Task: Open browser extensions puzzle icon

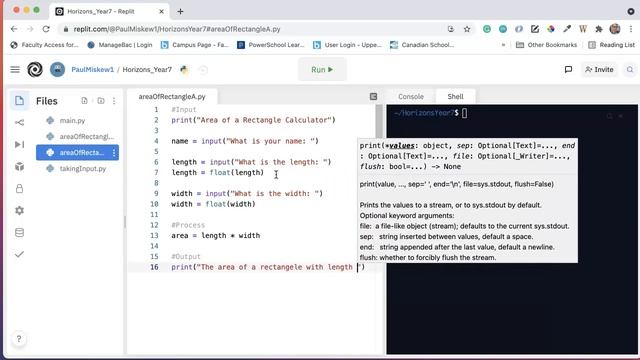Action: (x=599, y=29)
